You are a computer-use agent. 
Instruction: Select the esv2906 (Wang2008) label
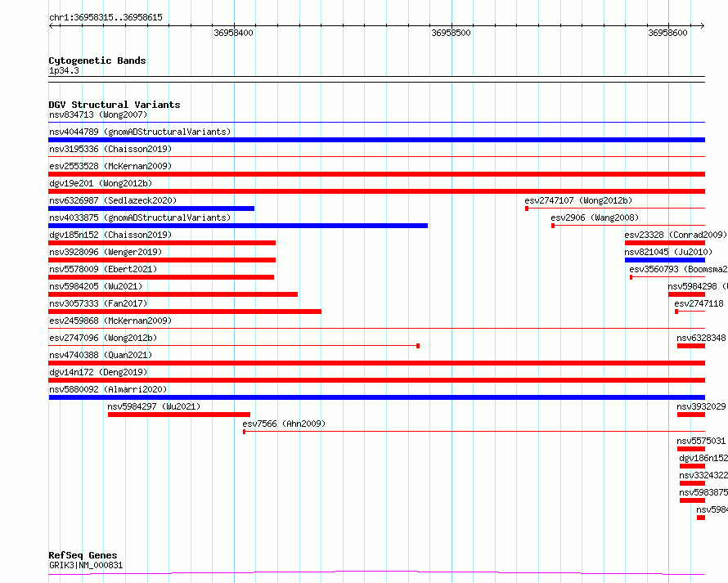pos(595,218)
